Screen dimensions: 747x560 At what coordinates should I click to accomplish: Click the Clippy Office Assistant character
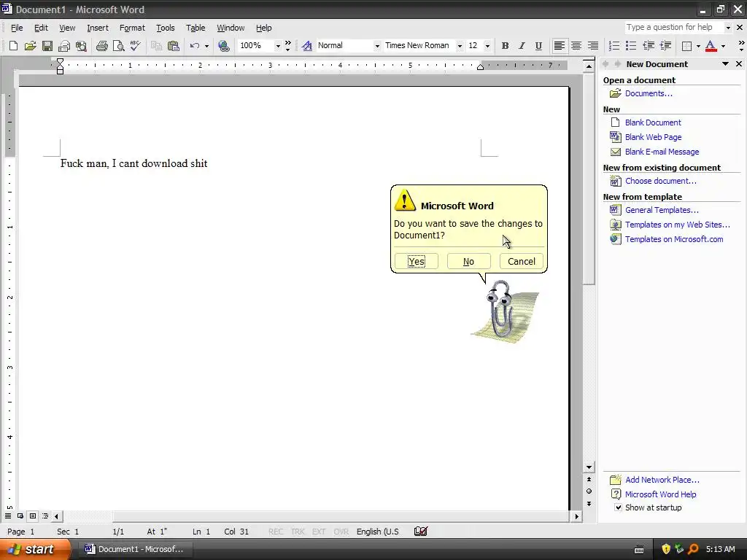(x=505, y=311)
